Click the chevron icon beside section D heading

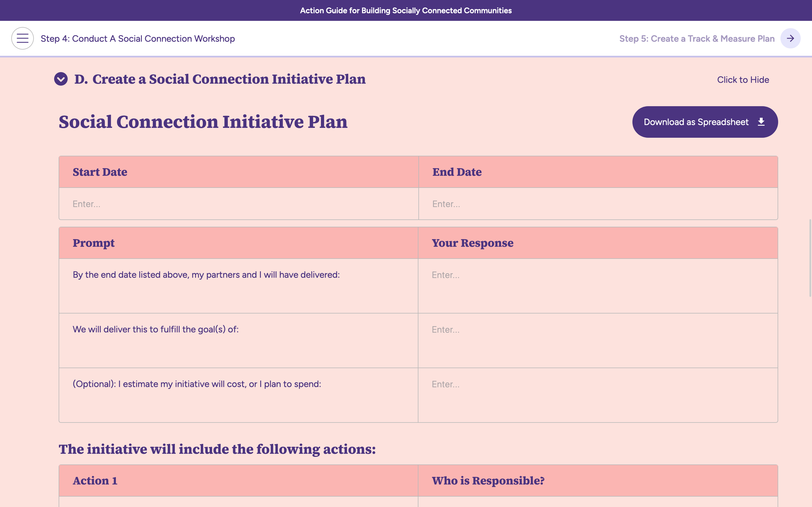[61, 79]
